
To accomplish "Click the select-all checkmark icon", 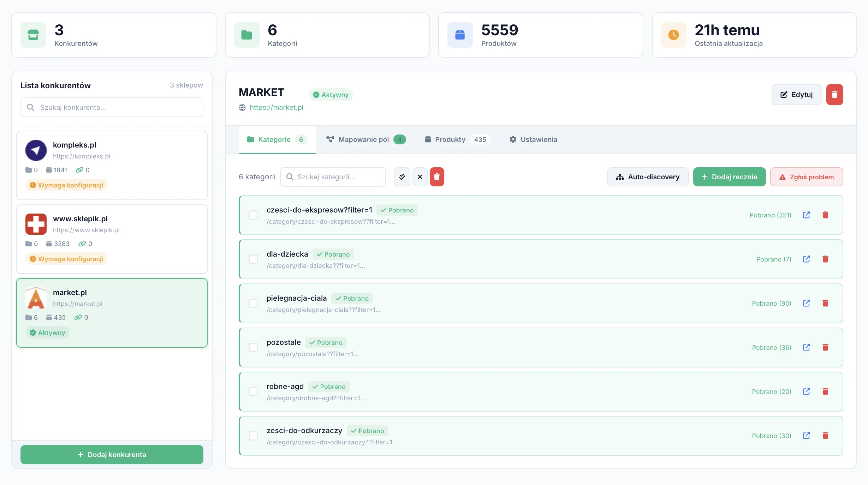I will tap(402, 177).
